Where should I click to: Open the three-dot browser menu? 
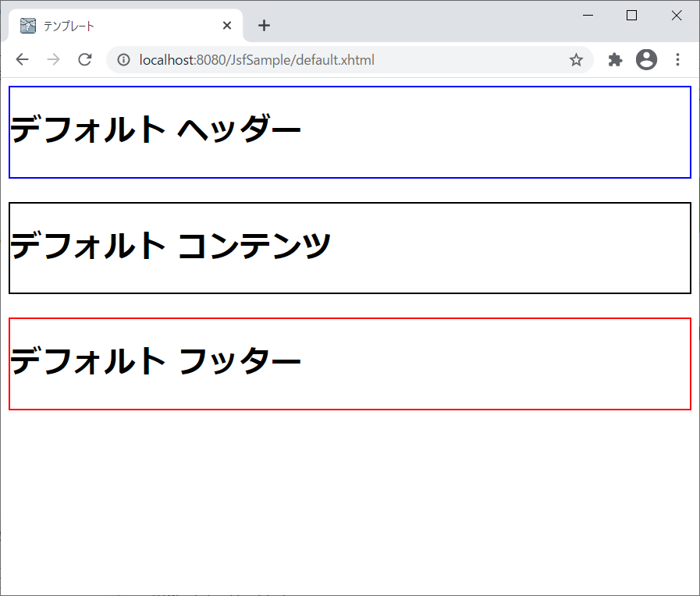677,59
